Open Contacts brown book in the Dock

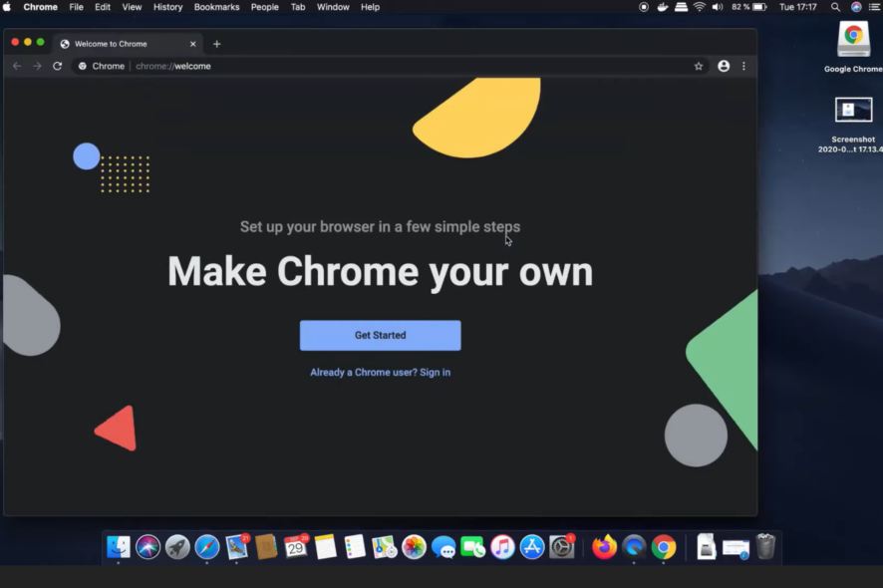[x=266, y=547]
